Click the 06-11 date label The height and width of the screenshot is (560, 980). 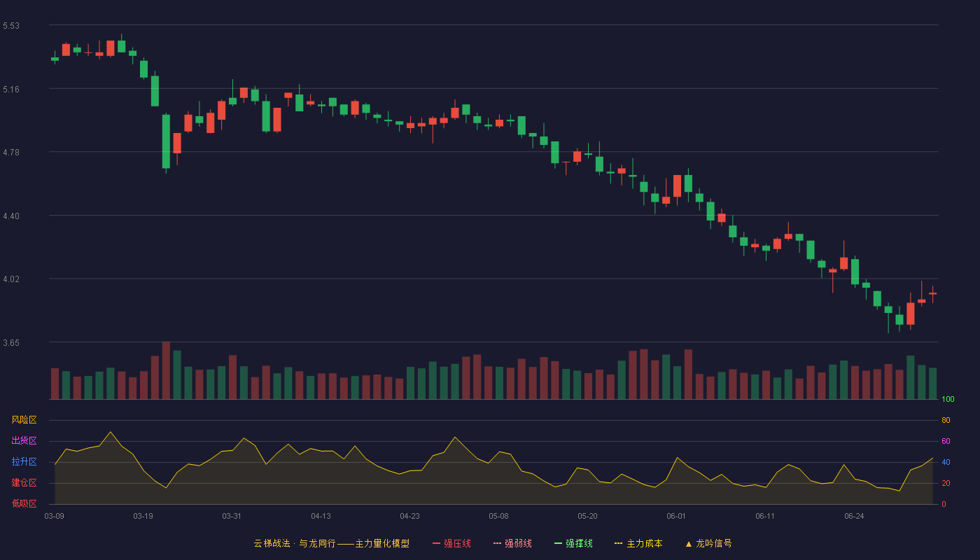coord(765,516)
